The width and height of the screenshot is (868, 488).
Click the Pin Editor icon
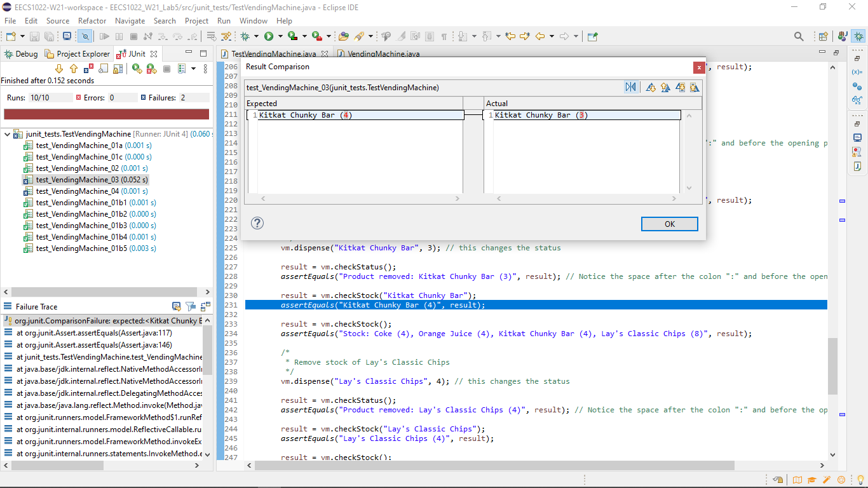pyautogui.click(x=592, y=37)
